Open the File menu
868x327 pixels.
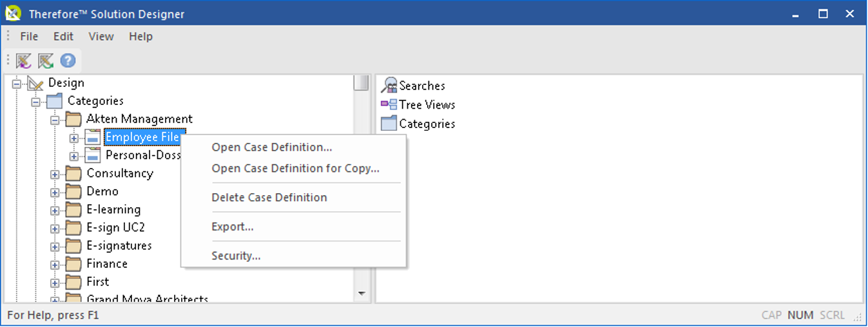pyautogui.click(x=29, y=37)
